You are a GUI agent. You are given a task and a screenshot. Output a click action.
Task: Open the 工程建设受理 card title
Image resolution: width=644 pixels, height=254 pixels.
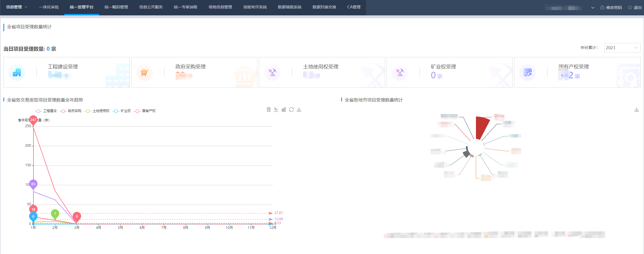click(x=63, y=67)
